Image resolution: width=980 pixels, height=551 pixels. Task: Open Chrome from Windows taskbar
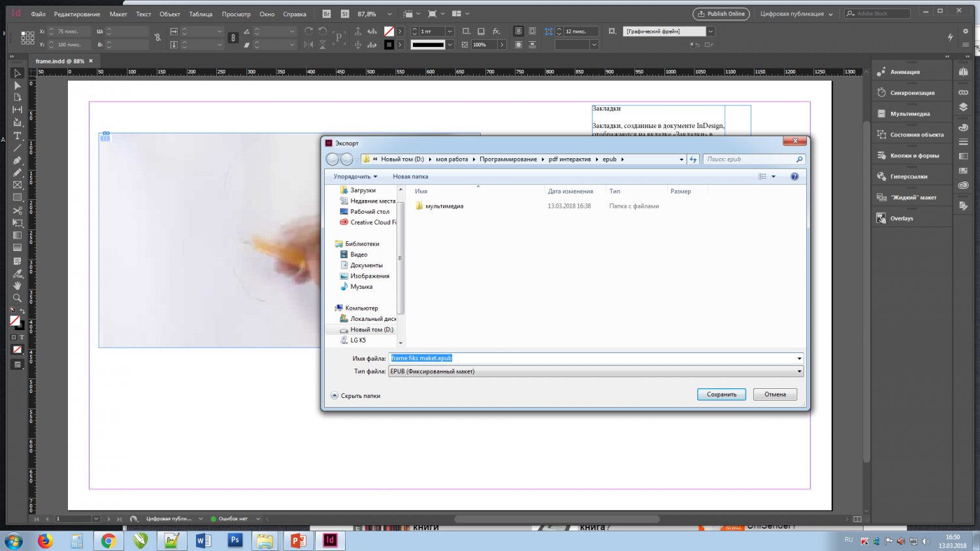[x=108, y=540]
